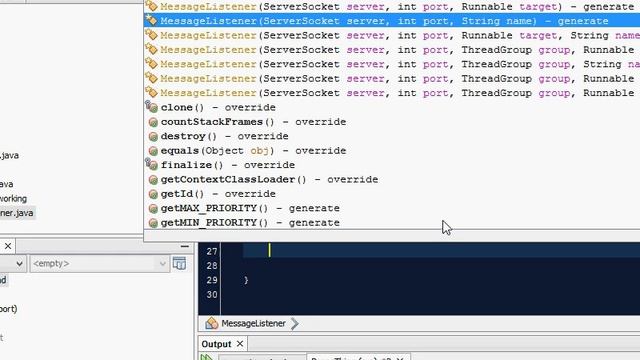Select getId() - override completion
640x360 pixels.
(x=392, y=194)
